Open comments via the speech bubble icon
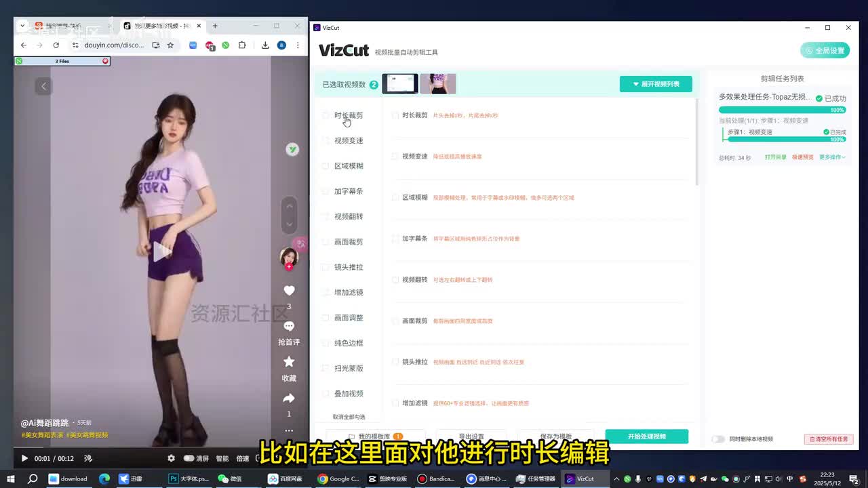The height and width of the screenshot is (488, 868). [289, 327]
